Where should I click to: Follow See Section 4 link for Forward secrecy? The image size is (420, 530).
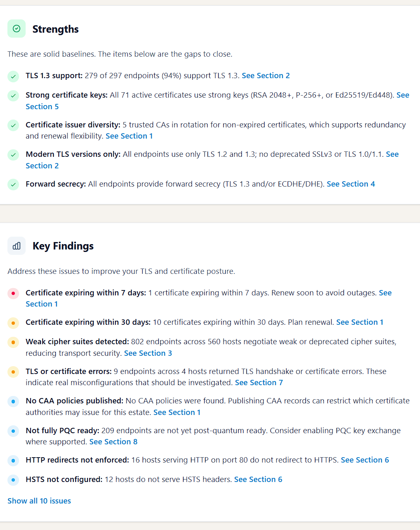pyautogui.click(x=351, y=184)
